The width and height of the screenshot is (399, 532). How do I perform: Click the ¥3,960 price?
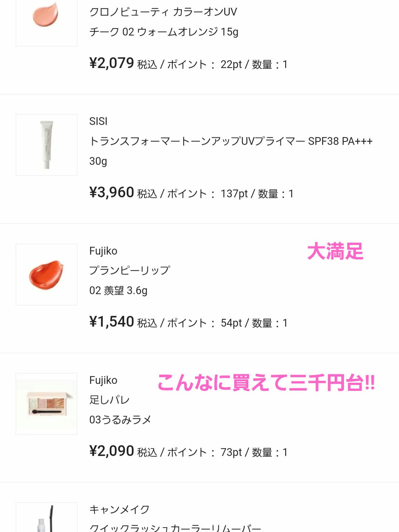111,192
